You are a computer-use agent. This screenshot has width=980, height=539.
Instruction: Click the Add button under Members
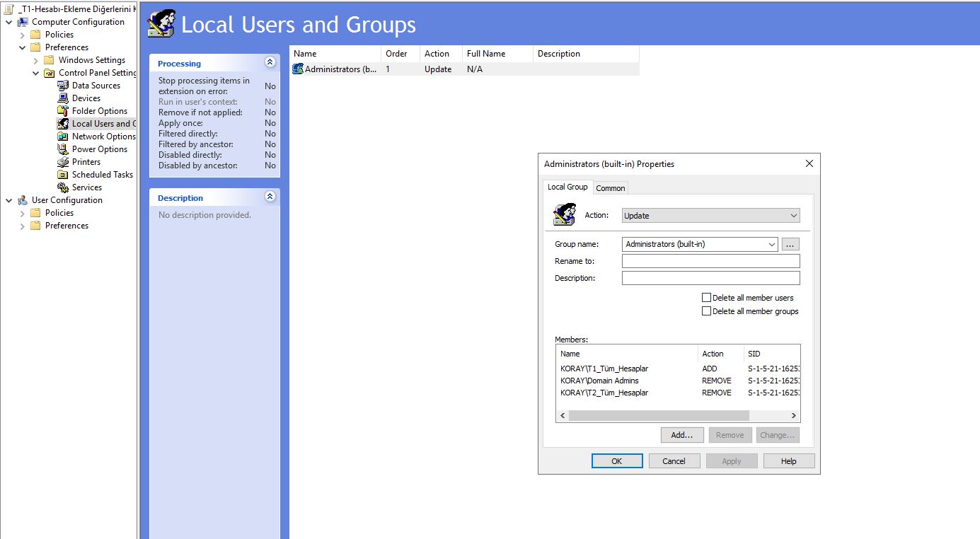[681, 434]
